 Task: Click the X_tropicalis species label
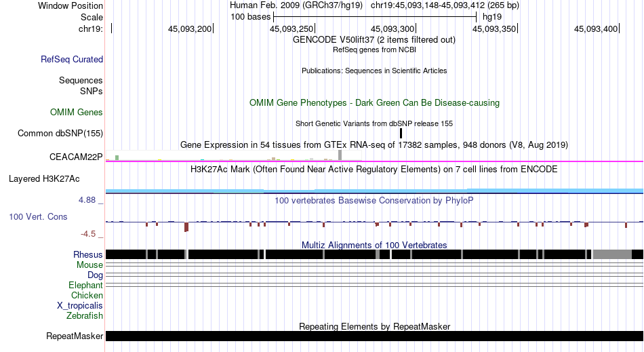80,306
